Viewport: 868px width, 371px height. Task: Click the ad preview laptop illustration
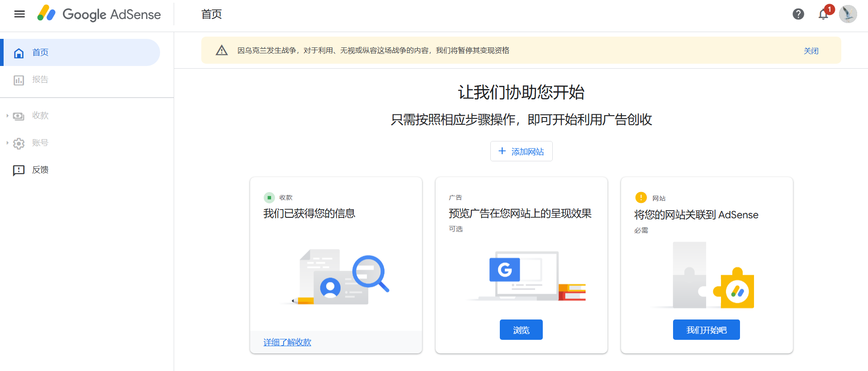click(x=527, y=276)
